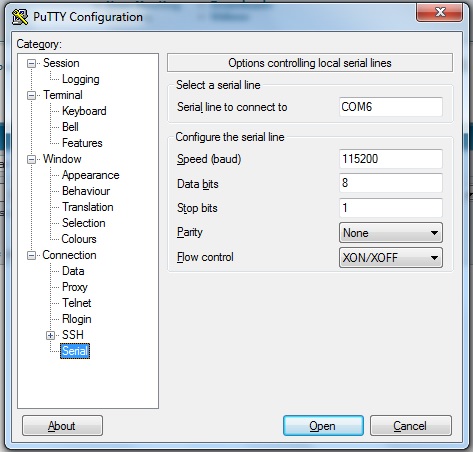This screenshot has height=452, width=473.
Task: Collapse the Connection tree node
Action: pyautogui.click(x=31, y=255)
